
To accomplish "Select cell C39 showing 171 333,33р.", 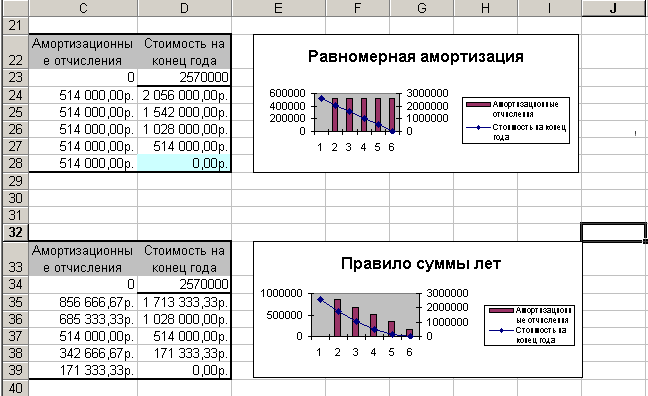I will [x=83, y=370].
